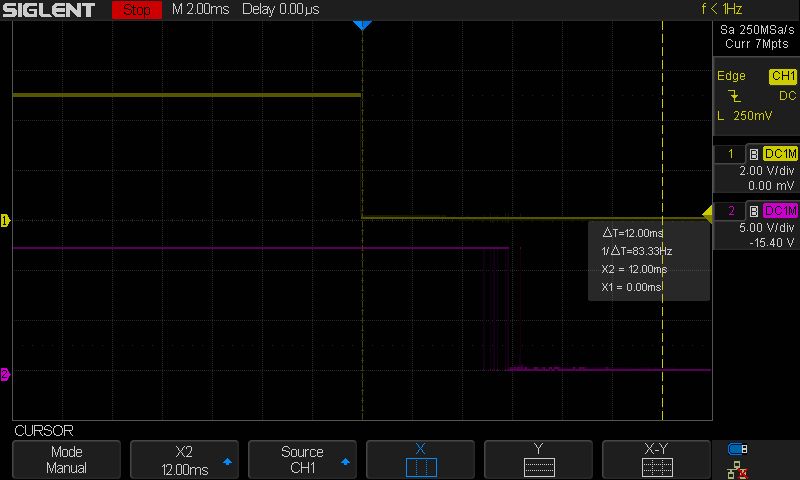Image resolution: width=800 pixels, height=480 pixels.
Task: Click the CURSOR menu title
Action: pos(44,431)
